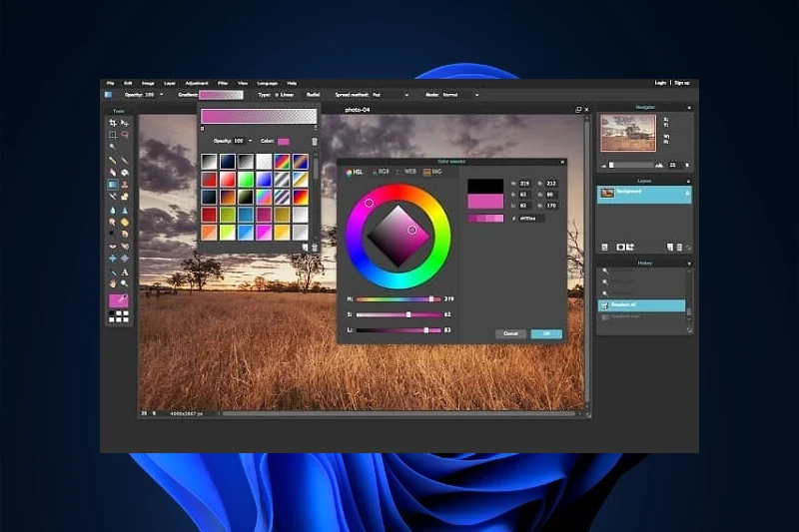Image resolution: width=799 pixels, height=532 pixels.
Task: Click the Navigator image thumbnail
Action: pyautogui.click(x=628, y=131)
